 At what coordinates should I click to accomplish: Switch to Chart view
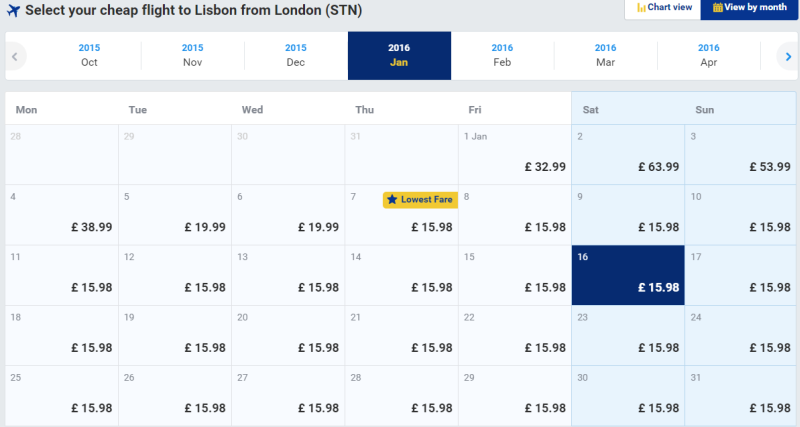point(663,8)
